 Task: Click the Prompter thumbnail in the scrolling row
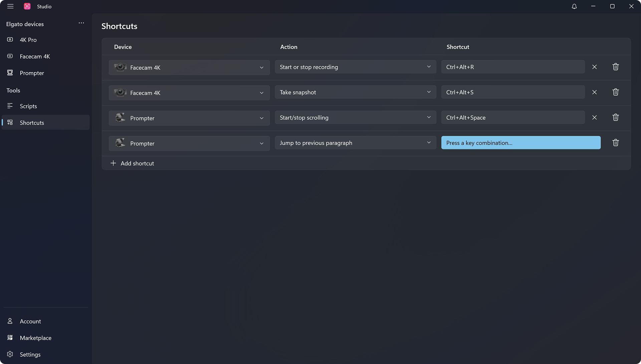[x=120, y=117]
